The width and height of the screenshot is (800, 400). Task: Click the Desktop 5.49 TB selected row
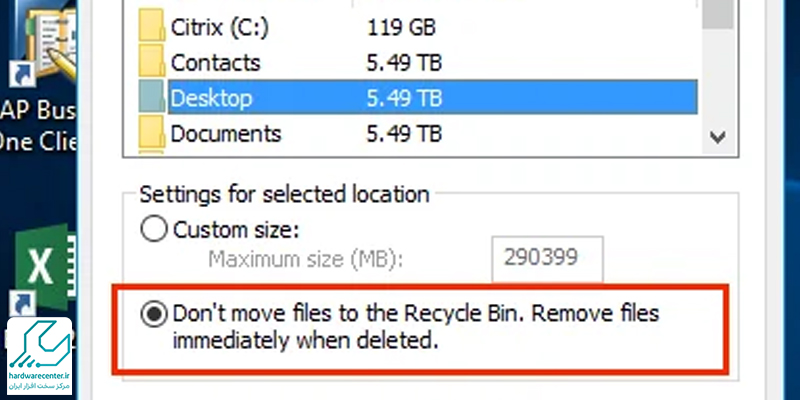click(433, 97)
